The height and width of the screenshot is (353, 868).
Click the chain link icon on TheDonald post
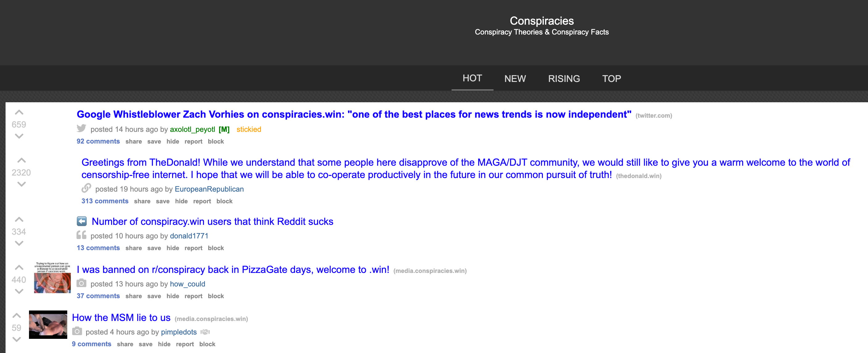86,188
